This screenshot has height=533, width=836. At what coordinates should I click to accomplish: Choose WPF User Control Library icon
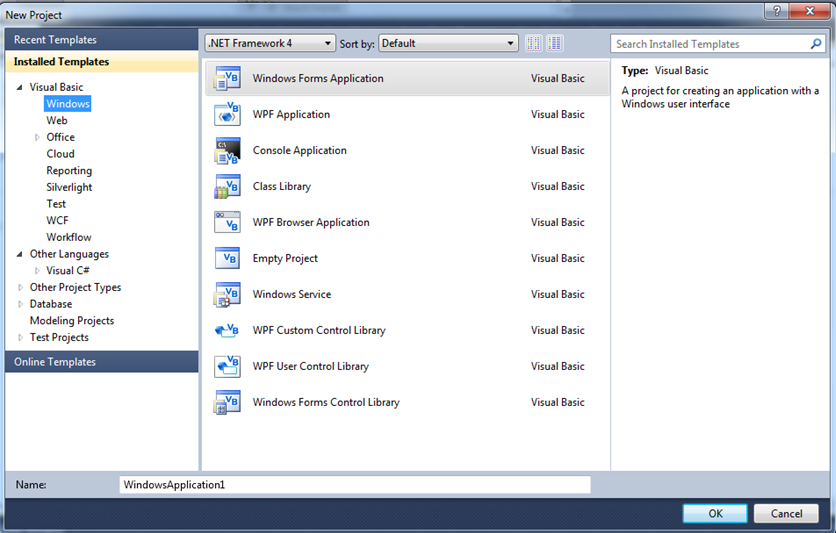tap(227, 366)
